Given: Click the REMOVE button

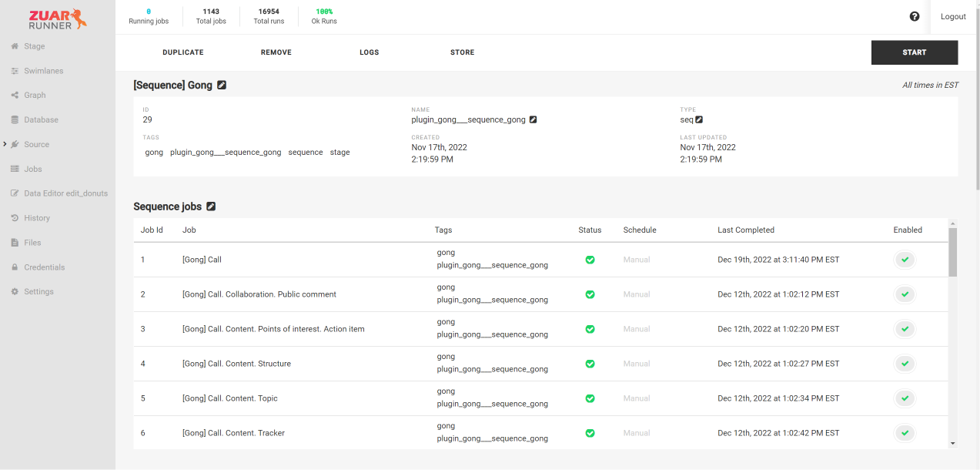Looking at the screenshot, I should pos(276,52).
